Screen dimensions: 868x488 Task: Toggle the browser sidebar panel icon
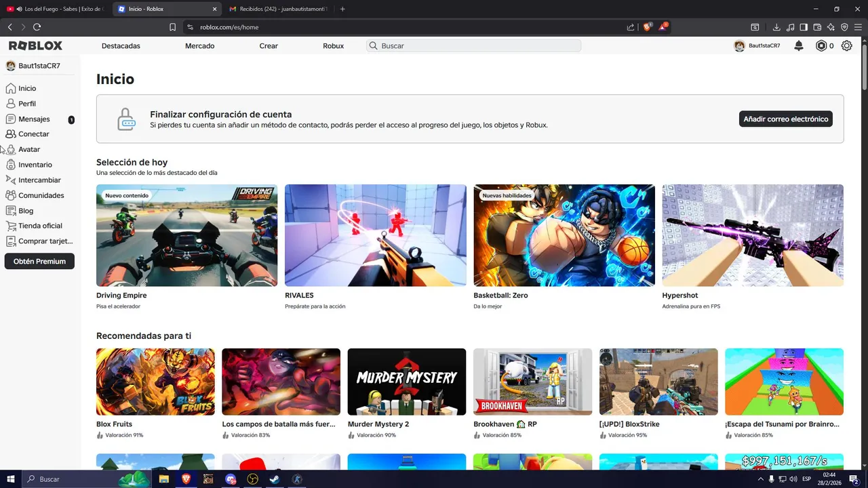pyautogui.click(x=804, y=27)
